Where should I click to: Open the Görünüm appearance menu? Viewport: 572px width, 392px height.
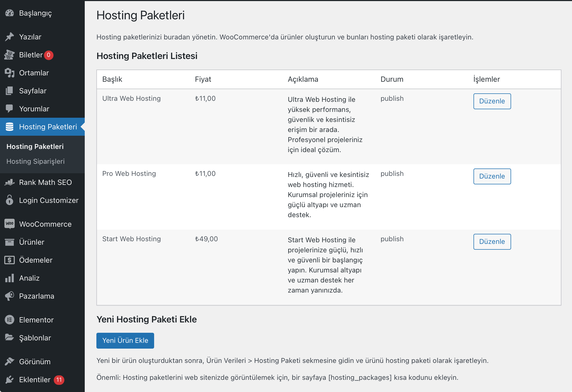pyautogui.click(x=42, y=362)
